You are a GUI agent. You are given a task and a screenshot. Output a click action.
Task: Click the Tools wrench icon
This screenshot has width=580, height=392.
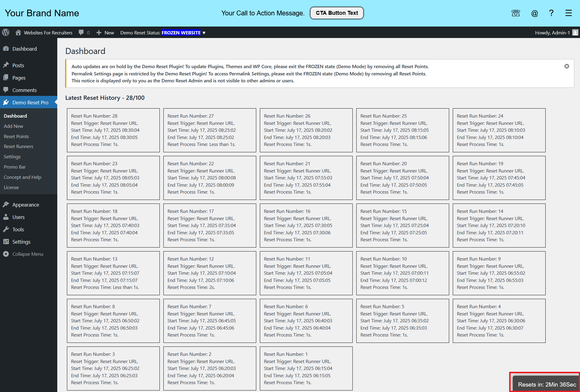[6, 229]
